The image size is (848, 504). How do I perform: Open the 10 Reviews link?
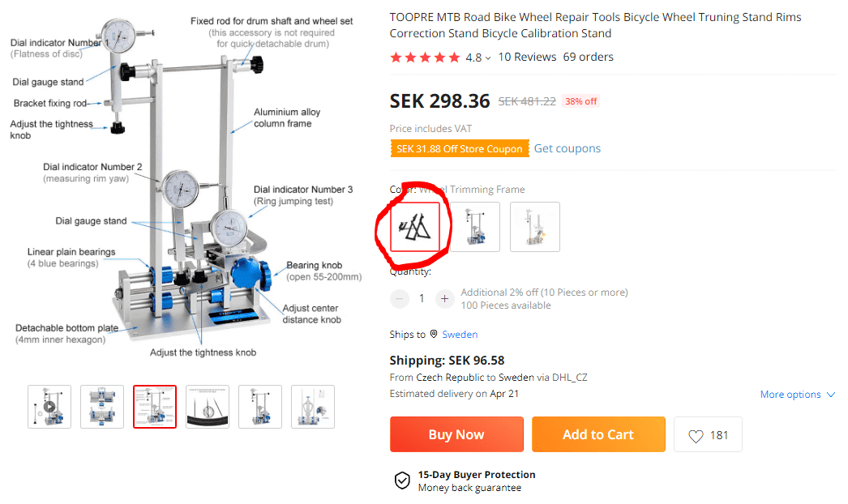(527, 57)
